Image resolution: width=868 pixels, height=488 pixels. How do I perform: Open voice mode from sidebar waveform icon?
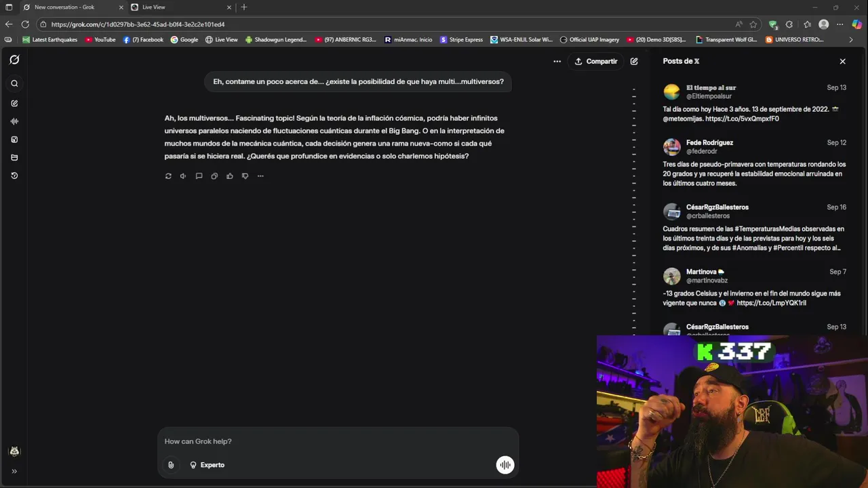click(14, 121)
